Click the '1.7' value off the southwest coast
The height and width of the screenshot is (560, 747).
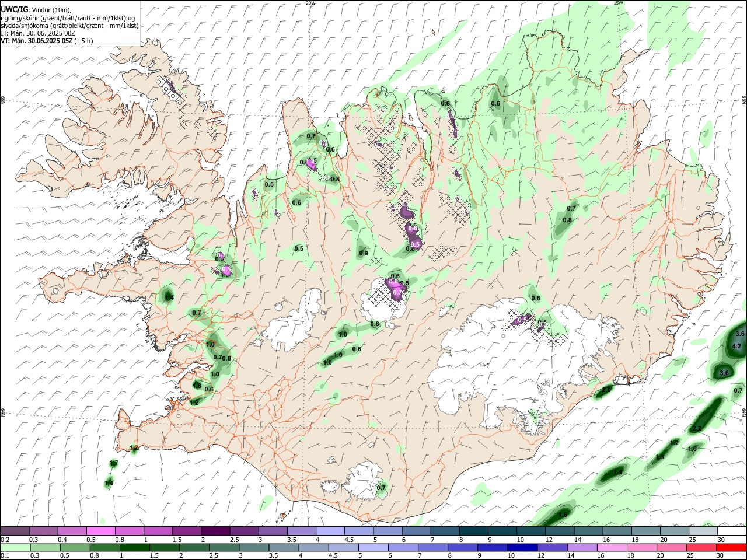pyautogui.click(x=114, y=463)
